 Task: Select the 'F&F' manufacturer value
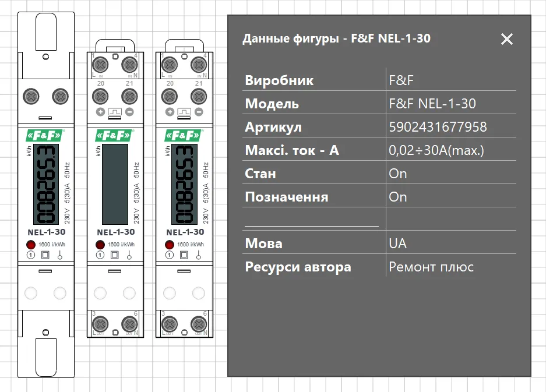(x=401, y=80)
